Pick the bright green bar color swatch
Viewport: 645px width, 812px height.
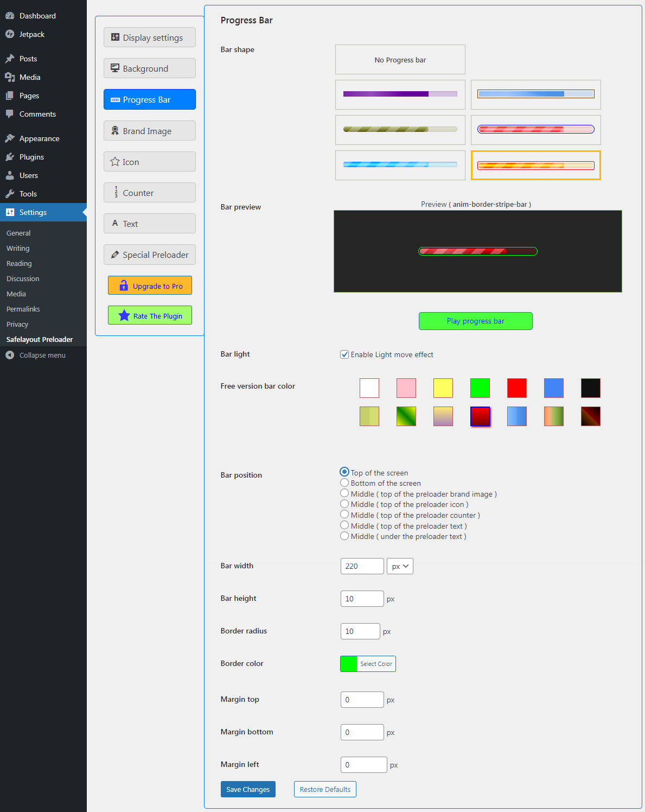point(480,388)
